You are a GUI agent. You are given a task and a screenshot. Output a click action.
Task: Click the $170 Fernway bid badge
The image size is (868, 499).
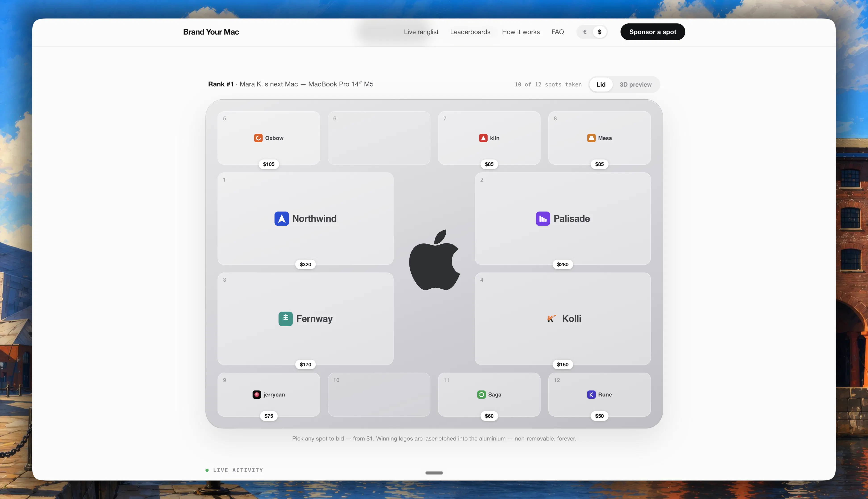click(x=305, y=365)
